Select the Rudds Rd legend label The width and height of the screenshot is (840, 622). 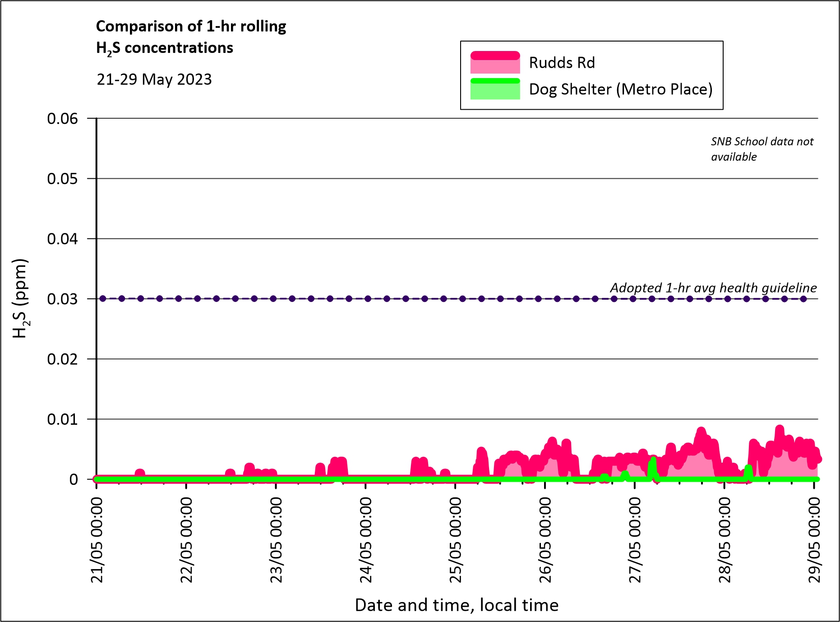(x=562, y=63)
